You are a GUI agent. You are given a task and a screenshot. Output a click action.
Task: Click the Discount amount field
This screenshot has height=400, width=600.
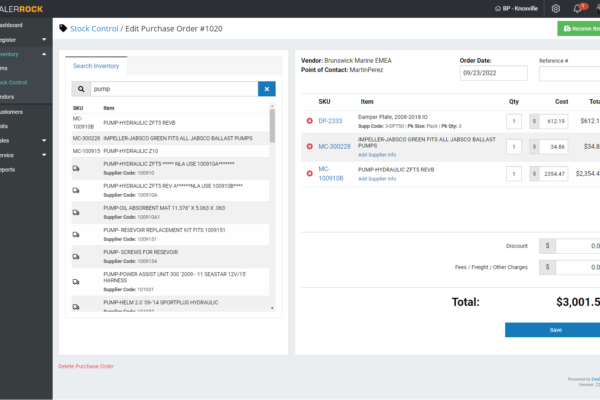click(x=578, y=246)
